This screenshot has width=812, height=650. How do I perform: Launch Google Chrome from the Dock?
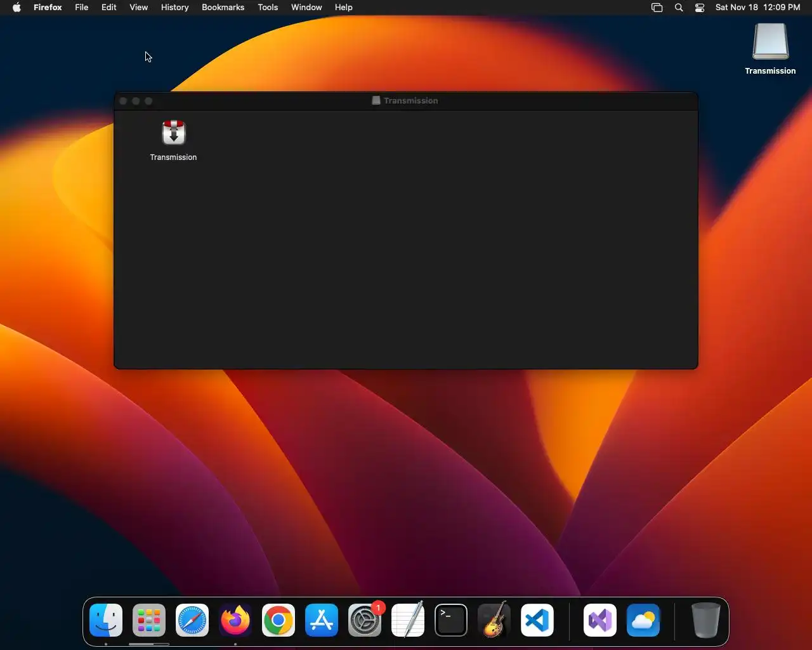pyautogui.click(x=278, y=620)
